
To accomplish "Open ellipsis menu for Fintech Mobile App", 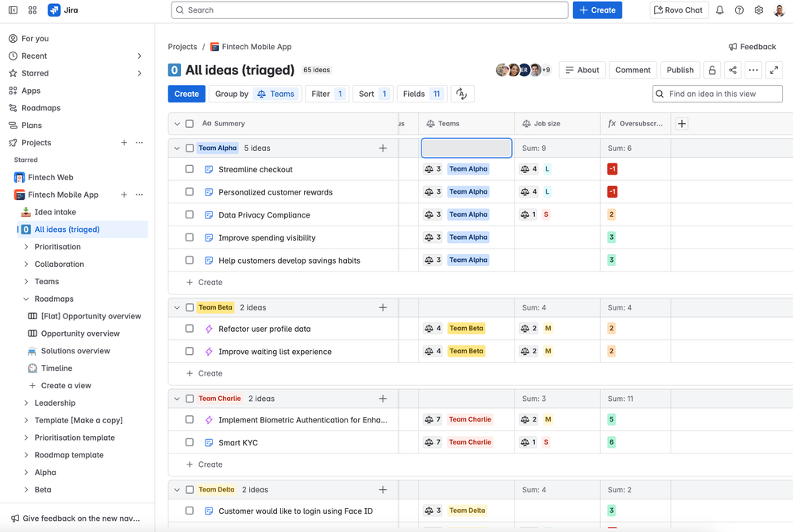I will point(140,195).
